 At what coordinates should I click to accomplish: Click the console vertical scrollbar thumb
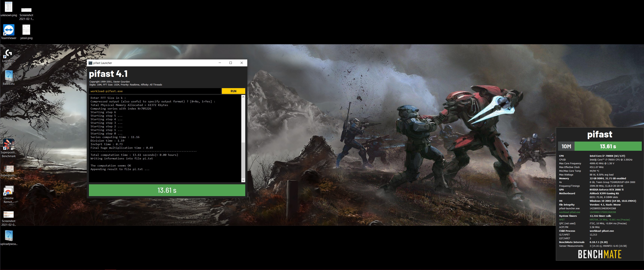click(x=243, y=160)
